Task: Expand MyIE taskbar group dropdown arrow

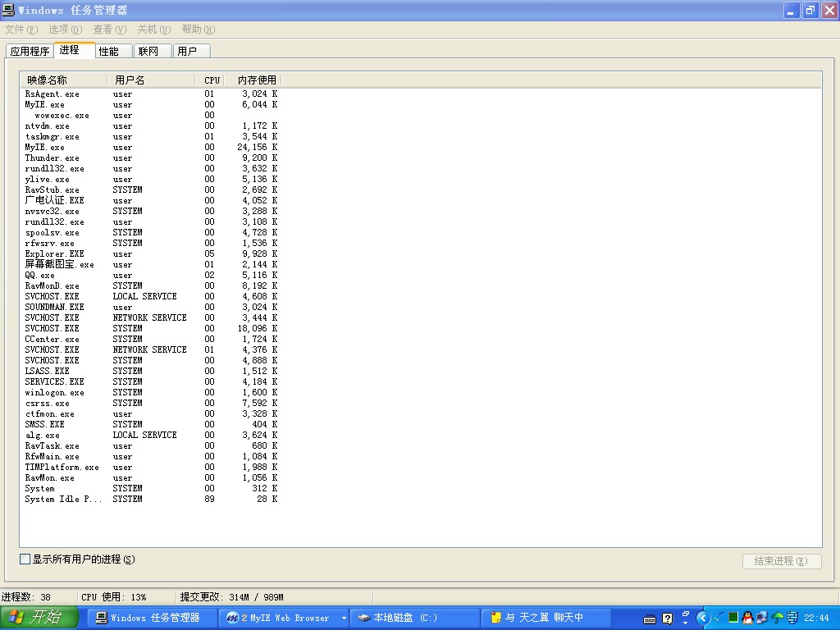Action: (344, 619)
